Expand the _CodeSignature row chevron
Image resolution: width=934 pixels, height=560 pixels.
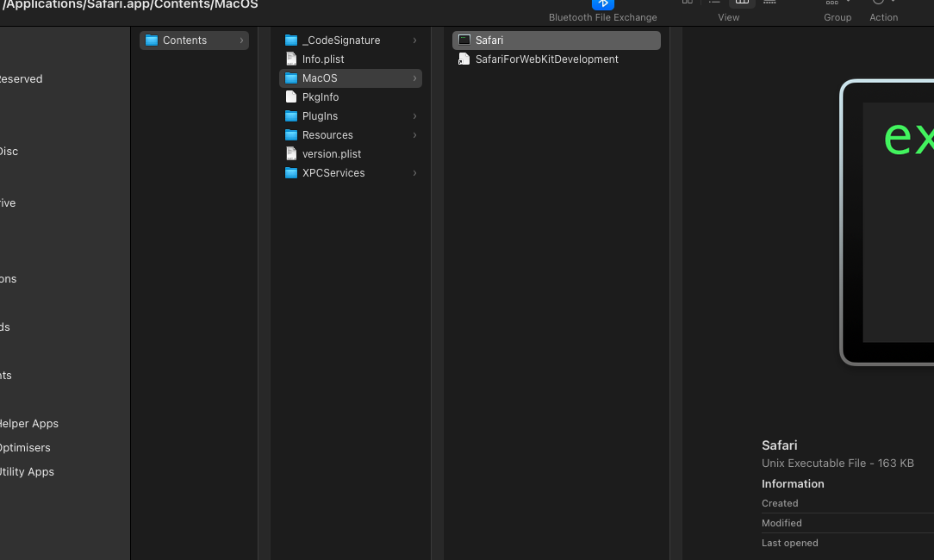tap(414, 40)
